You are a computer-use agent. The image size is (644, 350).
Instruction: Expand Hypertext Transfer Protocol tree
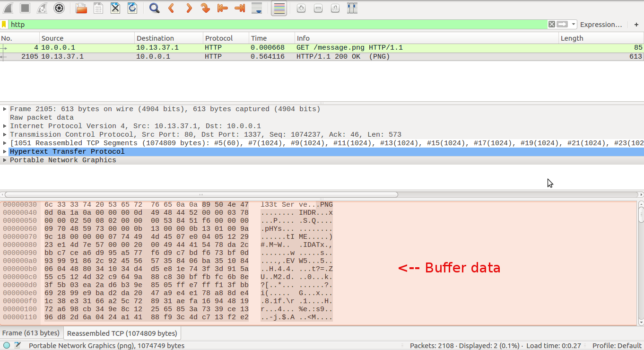pyautogui.click(x=5, y=152)
